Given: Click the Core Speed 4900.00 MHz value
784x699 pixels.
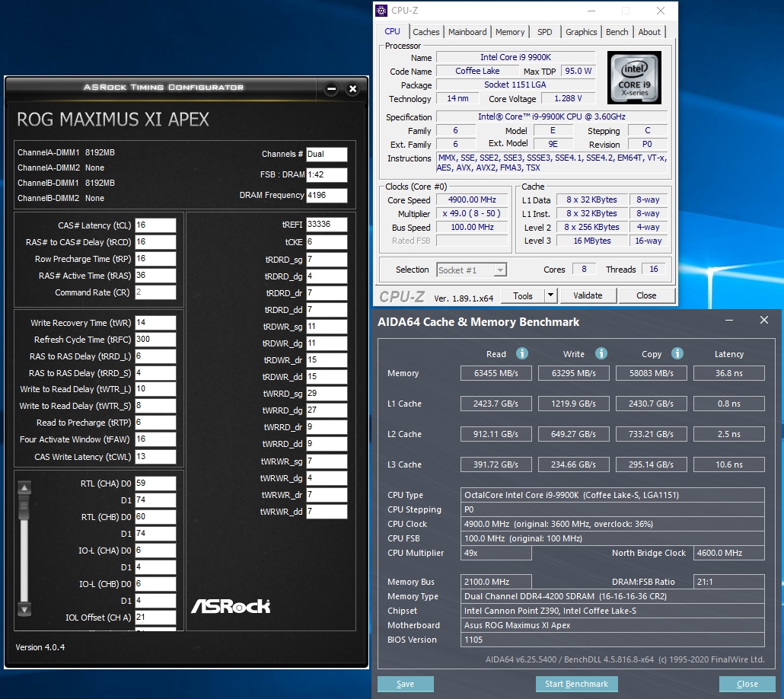Looking at the screenshot, I should click(x=472, y=199).
